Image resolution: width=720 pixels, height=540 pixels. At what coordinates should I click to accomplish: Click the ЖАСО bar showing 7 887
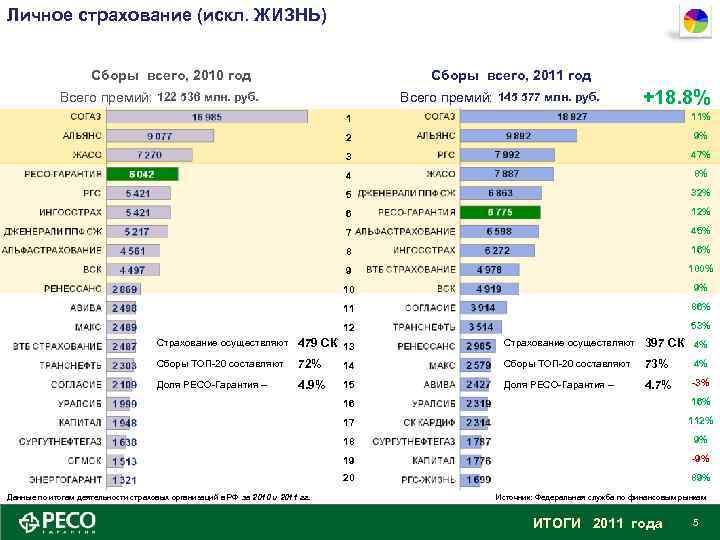507,174
